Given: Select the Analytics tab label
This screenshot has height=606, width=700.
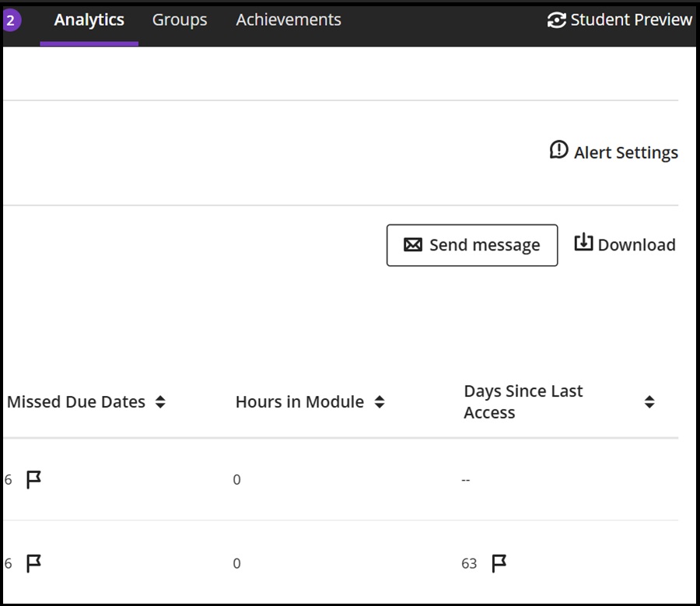Looking at the screenshot, I should click(x=89, y=19).
